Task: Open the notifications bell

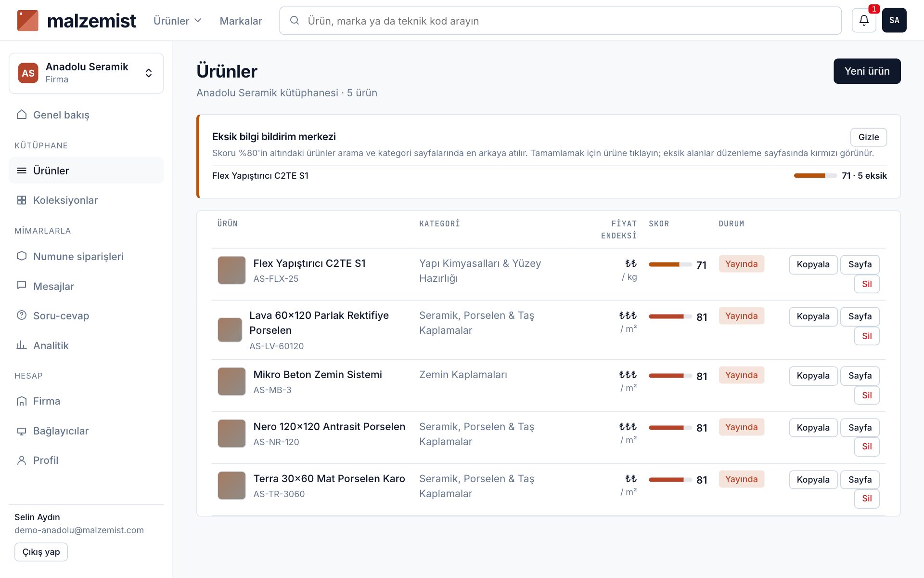Action: coord(864,20)
